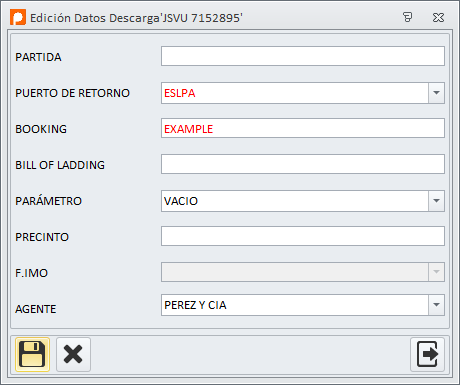Click the orange application logo in title bar
The image size is (460, 385).
click(x=18, y=17)
